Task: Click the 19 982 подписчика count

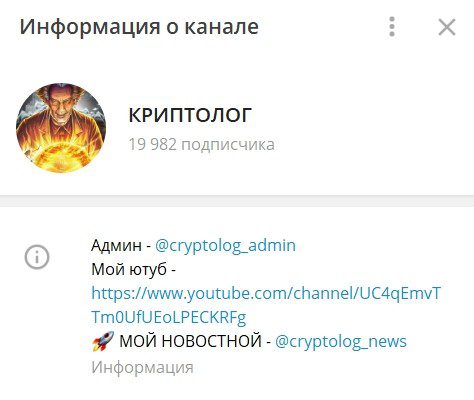Action: coord(201,145)
